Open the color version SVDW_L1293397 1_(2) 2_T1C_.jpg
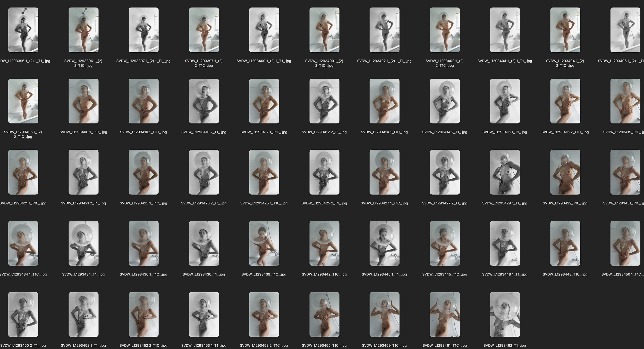The width and height of the screenshot is (644, 349). [x=204, y=30]
